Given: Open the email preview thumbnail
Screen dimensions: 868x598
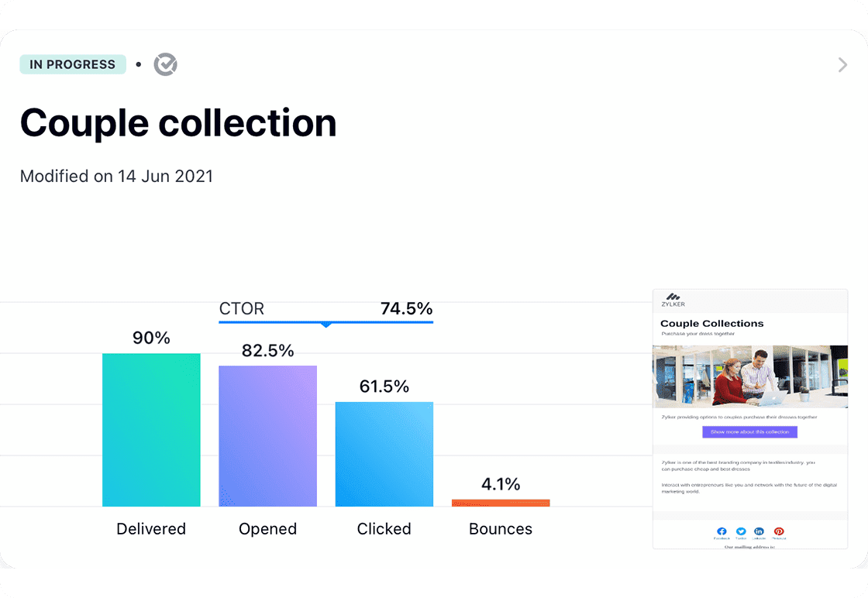Looking at the screenshot, I should [x=750, y=376].
